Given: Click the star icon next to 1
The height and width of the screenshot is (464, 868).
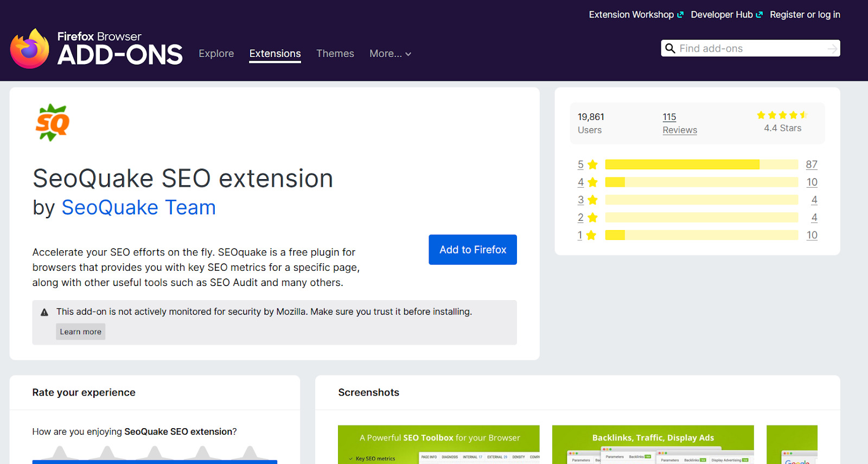Looking at the screenshot, I should [591, 236].
